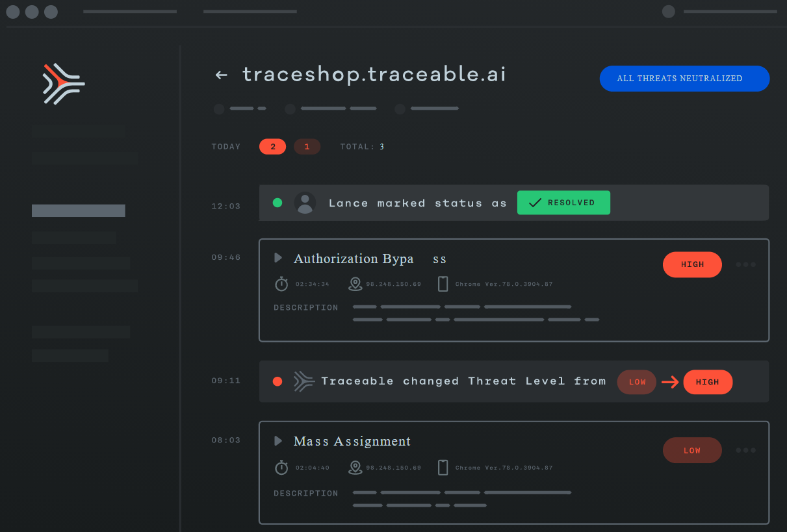The height and width of the screenshot is (532, 787).
Task: Click the Authorization Bypass title
Action: click(x=370, y=259)
